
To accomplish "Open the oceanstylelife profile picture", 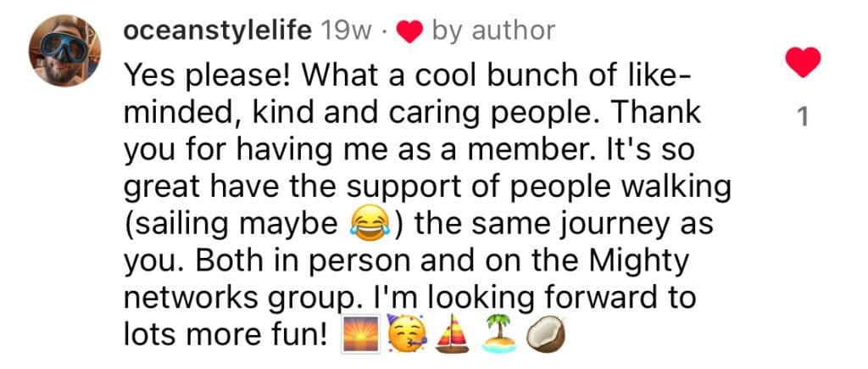I will tap(65, 51).
